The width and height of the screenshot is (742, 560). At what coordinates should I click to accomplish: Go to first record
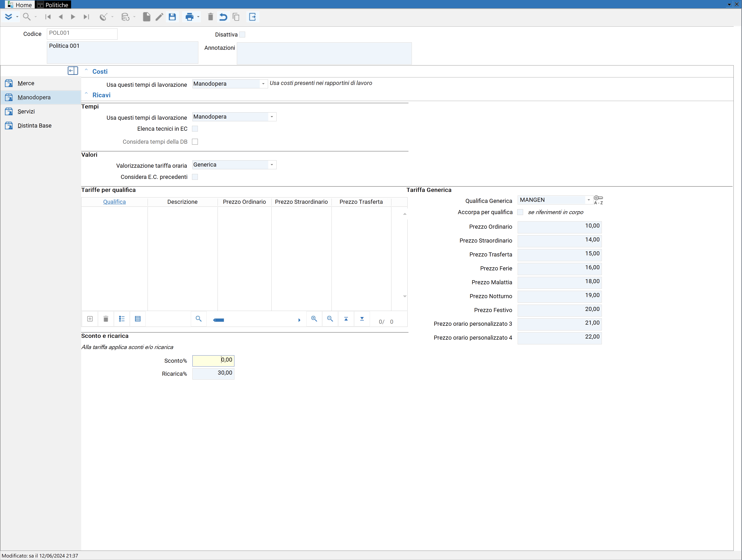point(48,17)
